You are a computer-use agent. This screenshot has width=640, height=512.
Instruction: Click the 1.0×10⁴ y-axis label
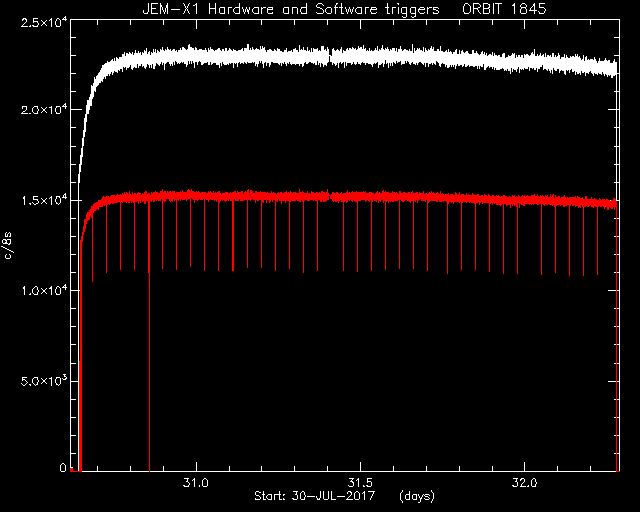click(x=44, y=290)
